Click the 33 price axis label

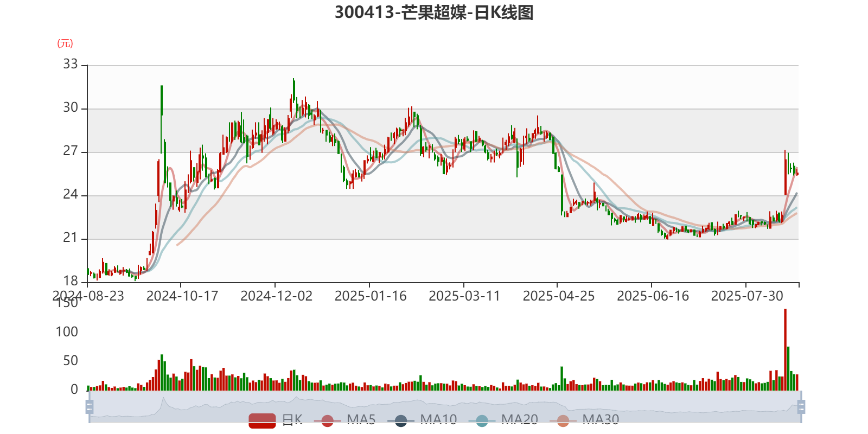71,64
